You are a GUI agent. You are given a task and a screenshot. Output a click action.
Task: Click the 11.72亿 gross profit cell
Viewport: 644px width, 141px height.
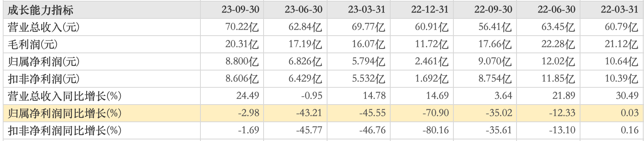[432, 44]
